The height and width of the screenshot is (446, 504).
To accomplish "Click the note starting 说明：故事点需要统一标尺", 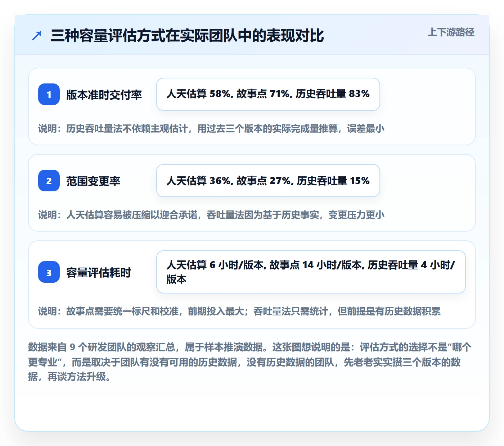I will pos(239,311).
